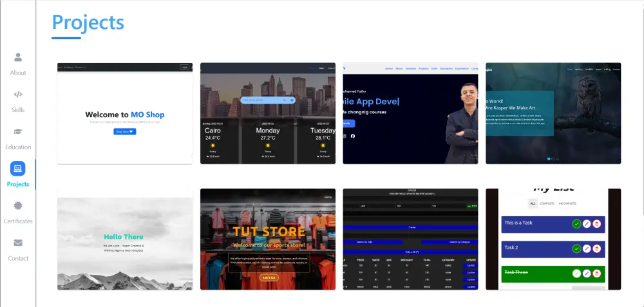The height and width of the screenshot is (307, 644).
Task: Select the About text label in sidebar
Action: coord(18,73)
